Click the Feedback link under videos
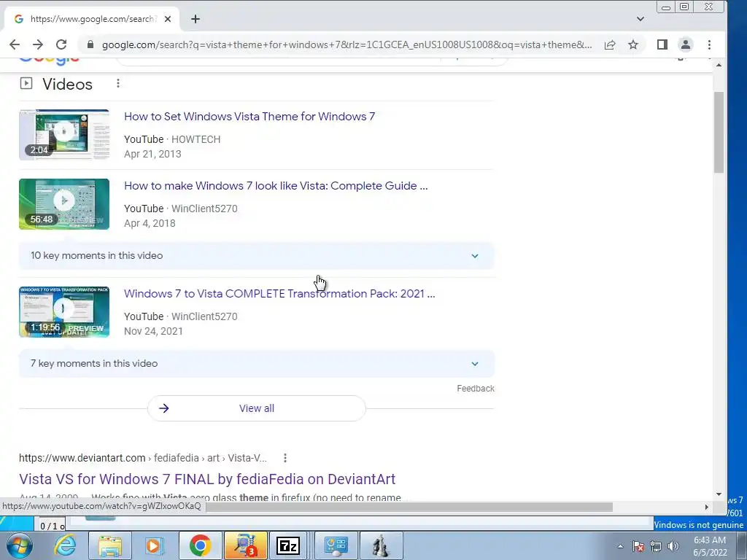Screen dimensions: 747x560 (x=476, y=389)
